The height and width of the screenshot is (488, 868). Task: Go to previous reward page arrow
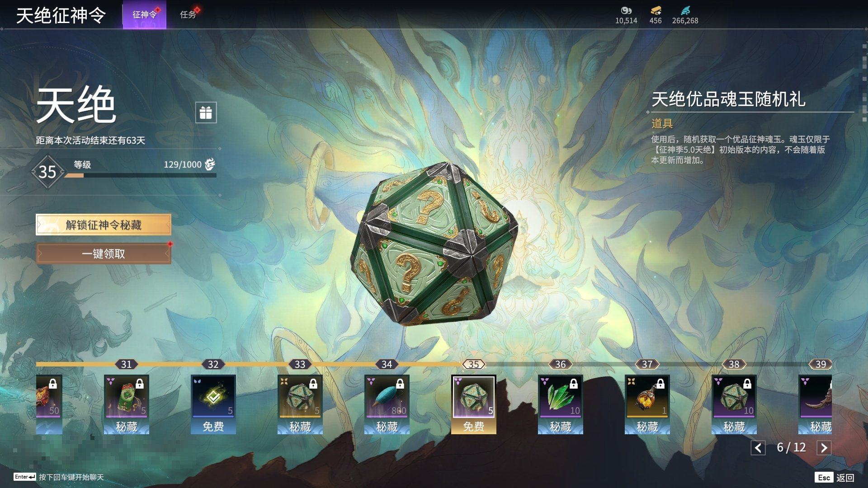758,448
